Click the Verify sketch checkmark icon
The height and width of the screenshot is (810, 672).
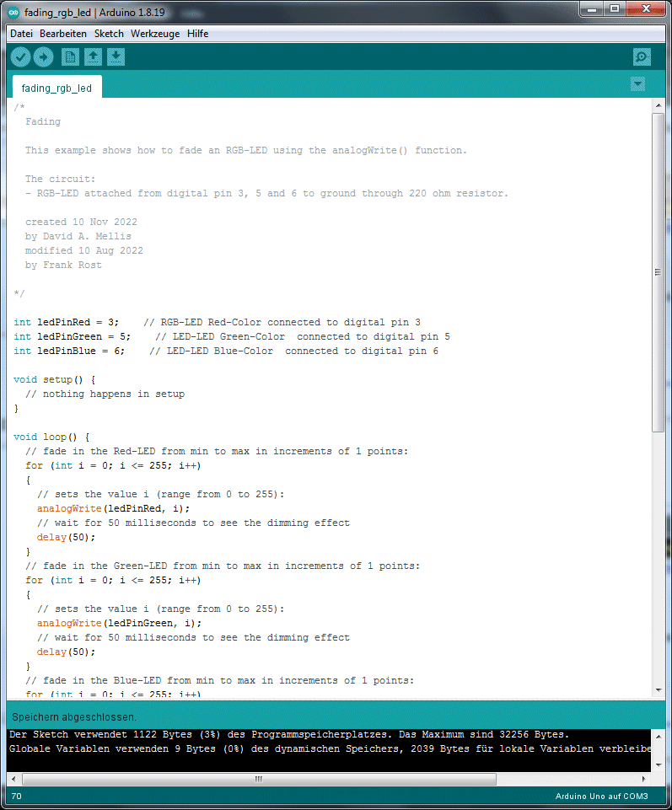click(21, 56)
